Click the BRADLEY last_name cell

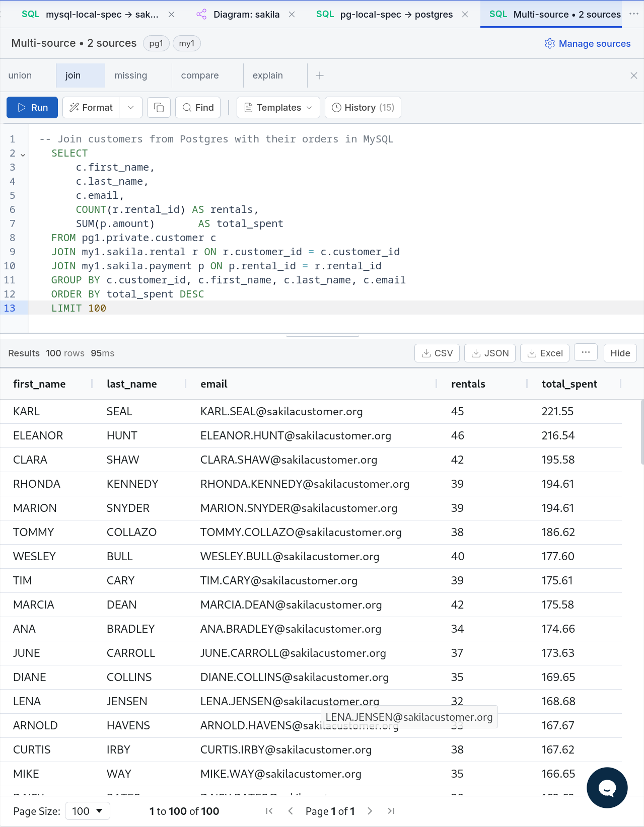pos(140,629)
